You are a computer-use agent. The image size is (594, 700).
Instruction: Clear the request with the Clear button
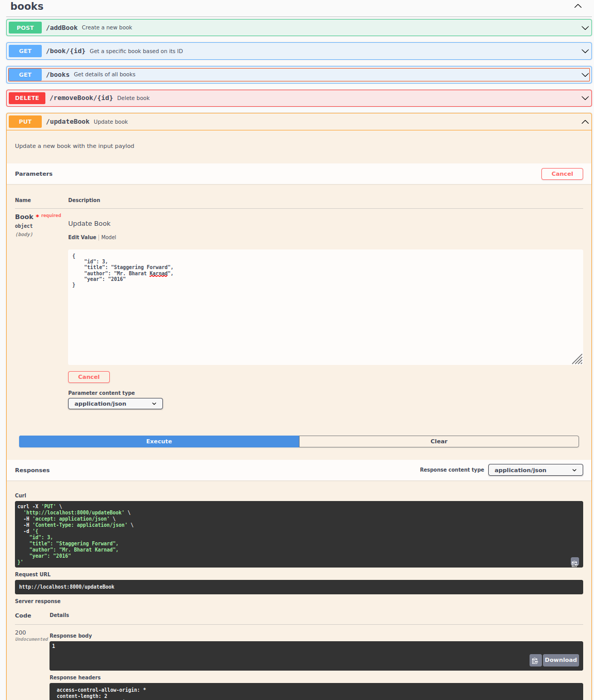tap(439, 441)
